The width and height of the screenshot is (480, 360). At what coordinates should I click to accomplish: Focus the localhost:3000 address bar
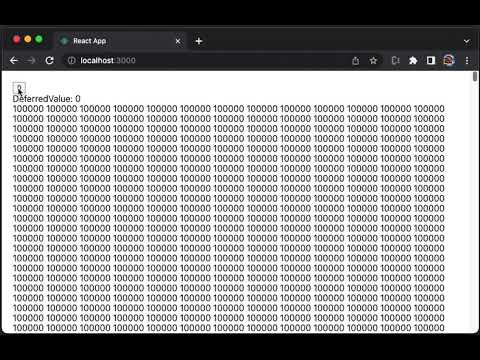207,61
